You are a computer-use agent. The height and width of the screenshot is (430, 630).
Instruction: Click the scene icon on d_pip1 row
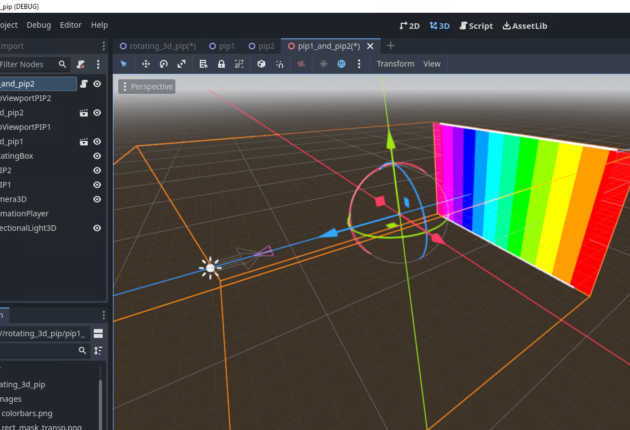coord(84,142)
